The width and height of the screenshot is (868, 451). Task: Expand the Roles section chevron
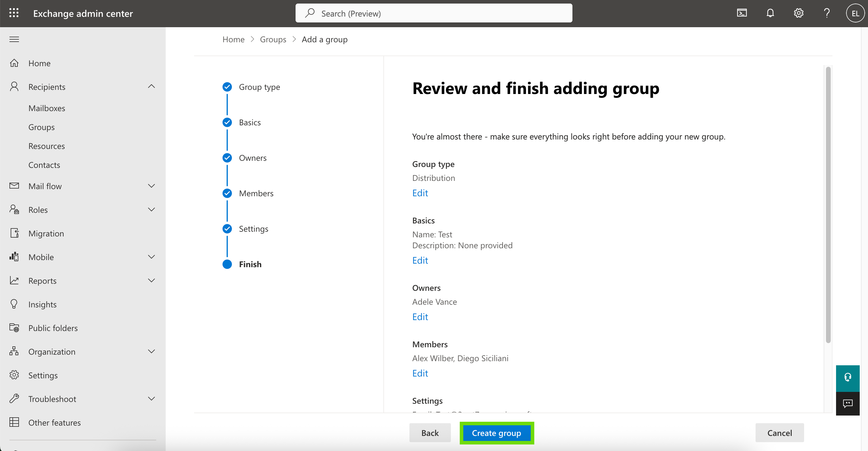point(152,209)
